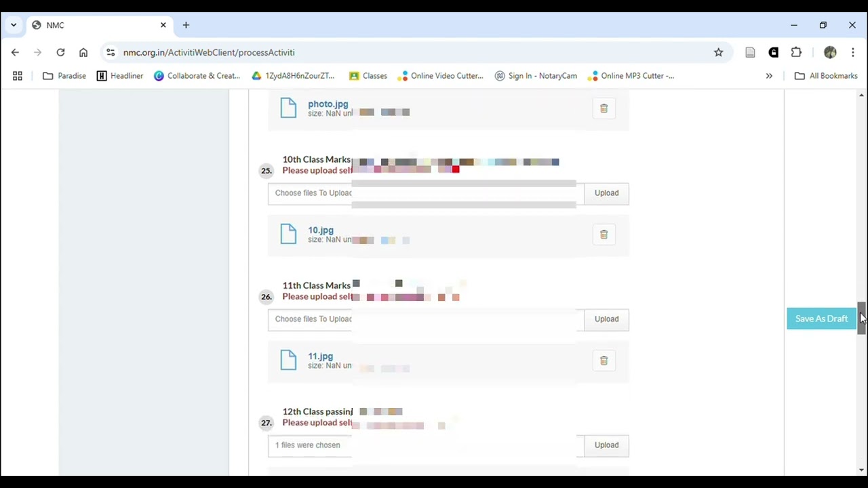Click the number 27 item badge
The height and width of the screenshot is (488, 868).
[267, 423]
